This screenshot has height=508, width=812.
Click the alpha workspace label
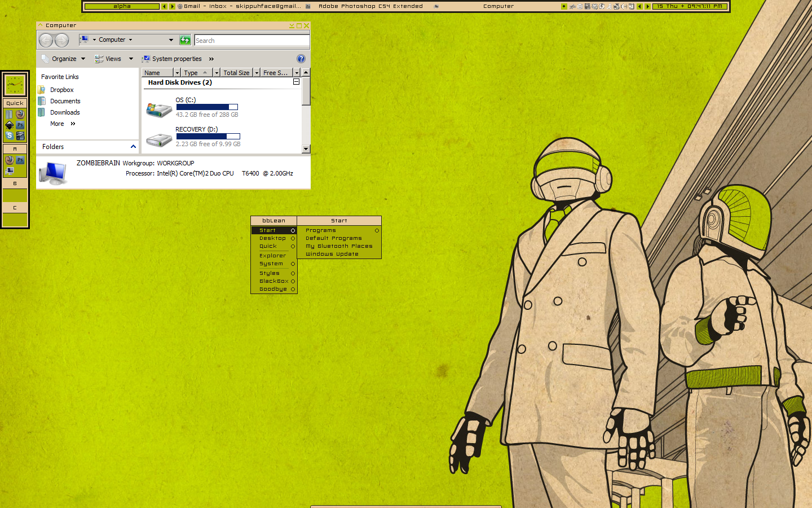pyautogui.click(x=122, y=6)
